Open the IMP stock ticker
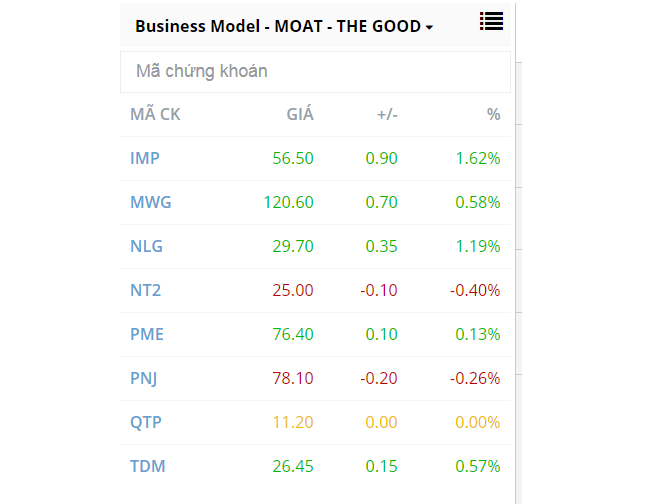Screen dimensions: 656x504 click(145, 158)
